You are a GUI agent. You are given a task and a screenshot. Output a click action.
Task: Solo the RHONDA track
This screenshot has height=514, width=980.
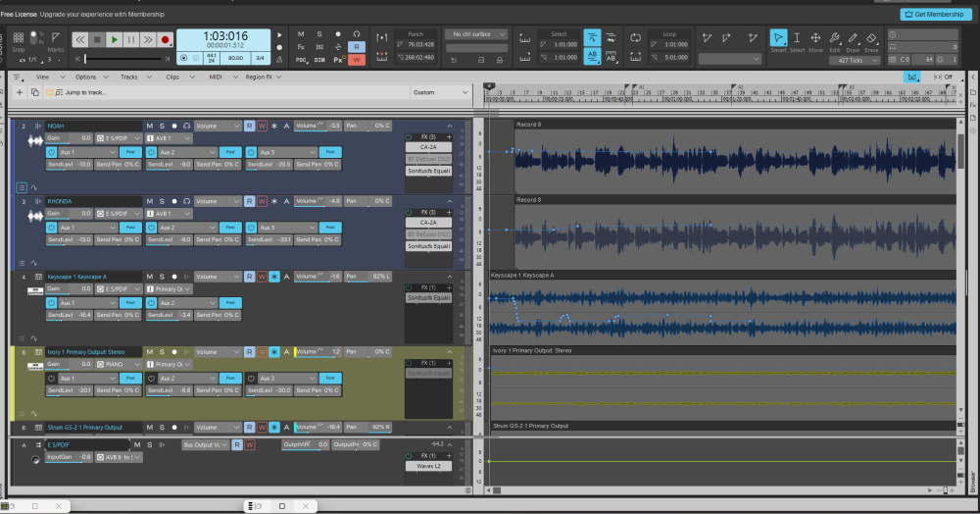tap(162, 201)
